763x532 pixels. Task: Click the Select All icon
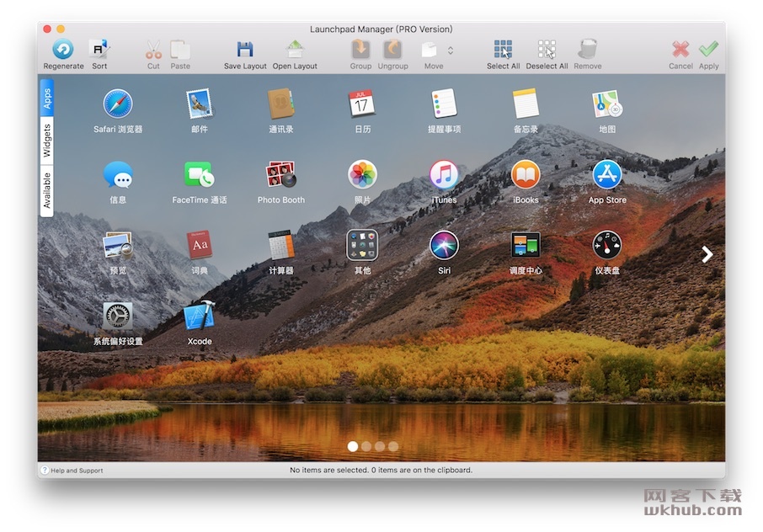(503, 49)
